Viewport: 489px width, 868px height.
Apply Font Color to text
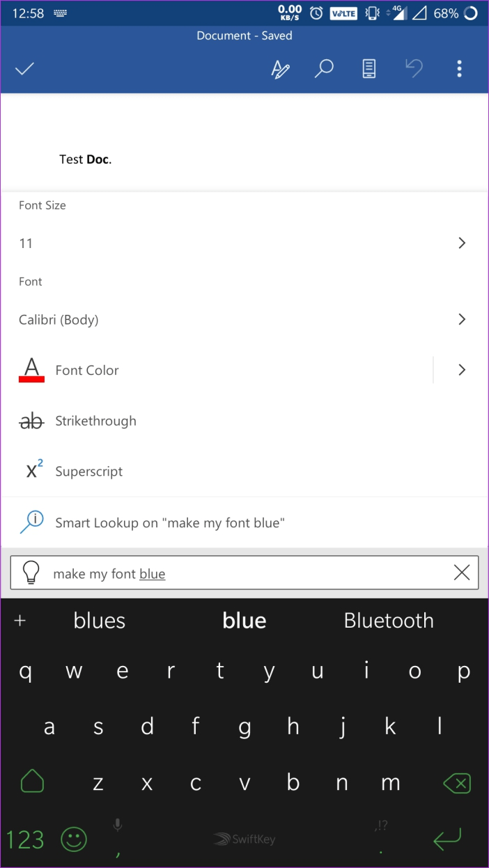coord(86,370)
